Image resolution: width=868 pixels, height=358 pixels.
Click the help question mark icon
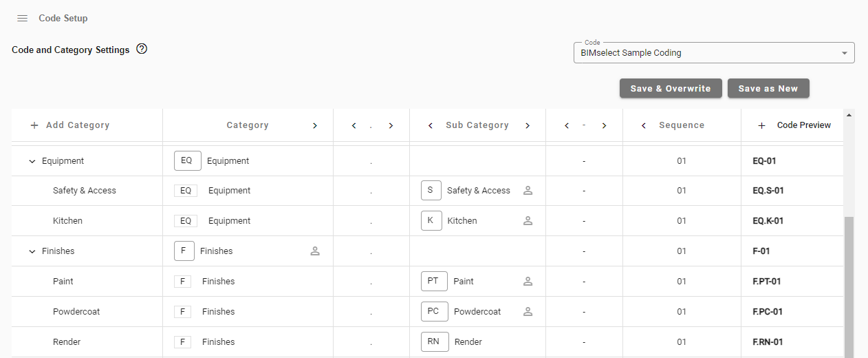(x=142, y=49)
